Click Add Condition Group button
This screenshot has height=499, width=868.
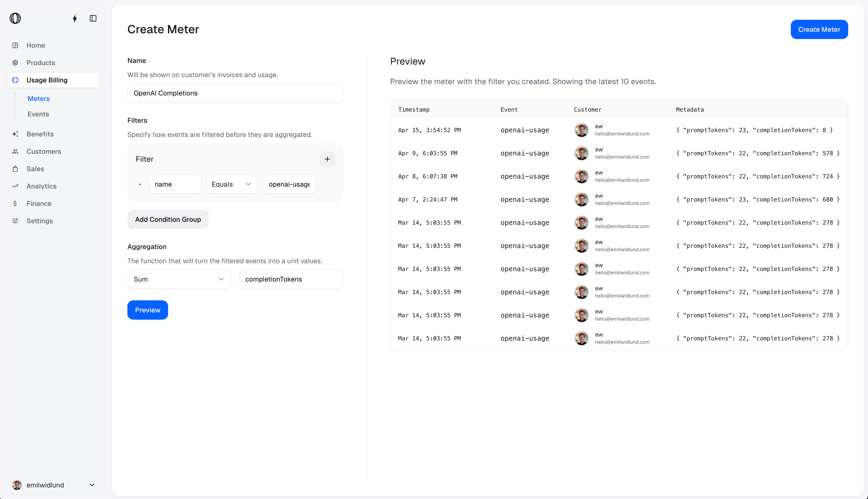[168, 219]
